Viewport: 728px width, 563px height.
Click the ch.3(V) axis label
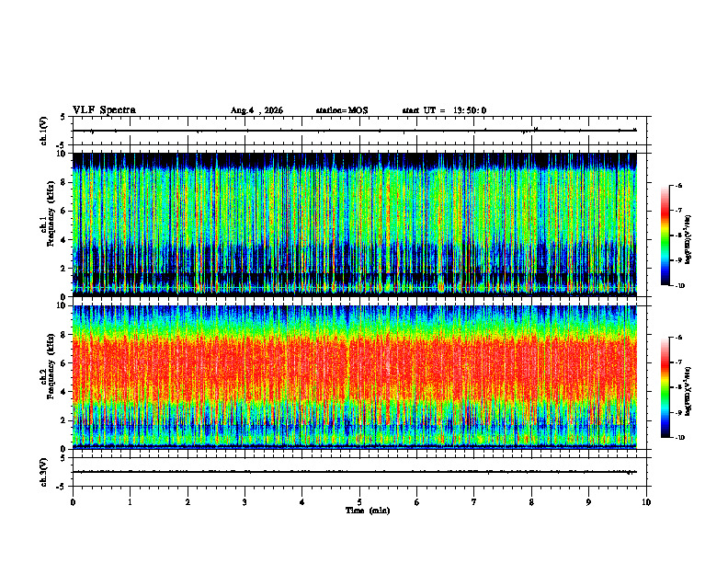click(x=44, y=472)
